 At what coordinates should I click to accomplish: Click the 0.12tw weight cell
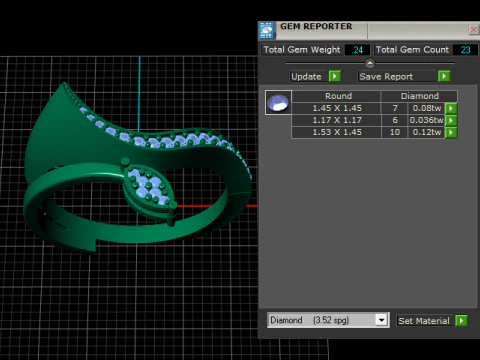click(427, 132)
